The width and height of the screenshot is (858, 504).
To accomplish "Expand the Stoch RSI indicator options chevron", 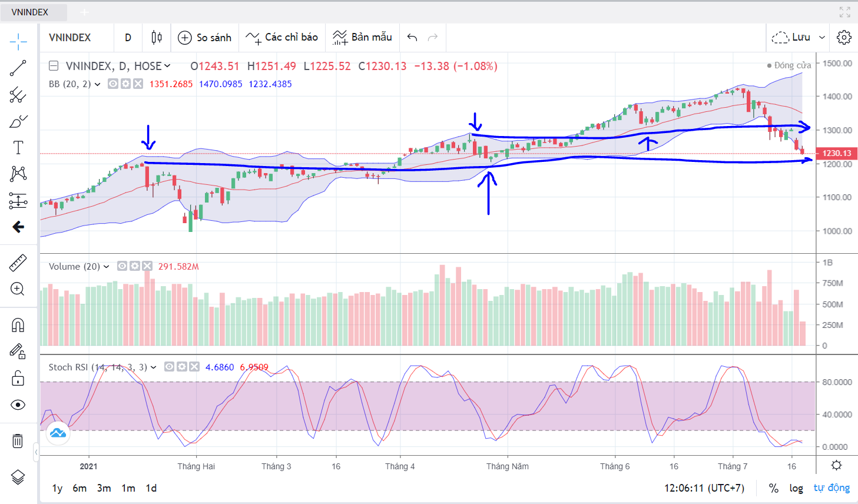I will 154,367.
